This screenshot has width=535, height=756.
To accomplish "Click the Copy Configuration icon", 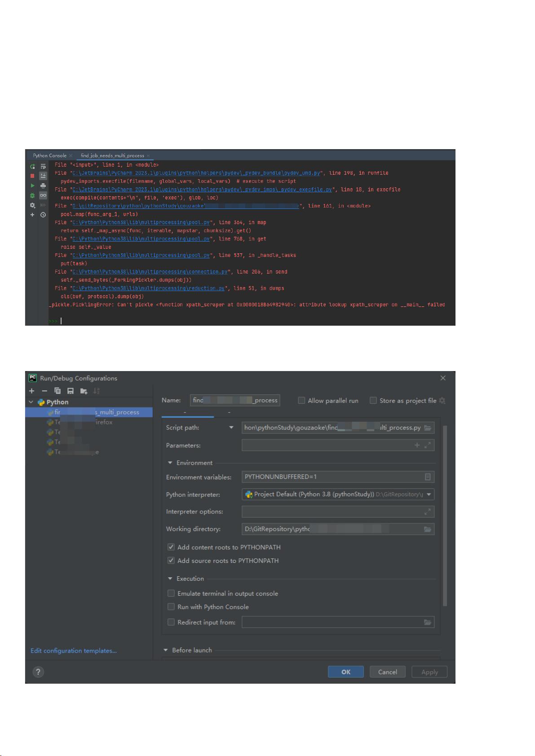I will click(57, 391).
